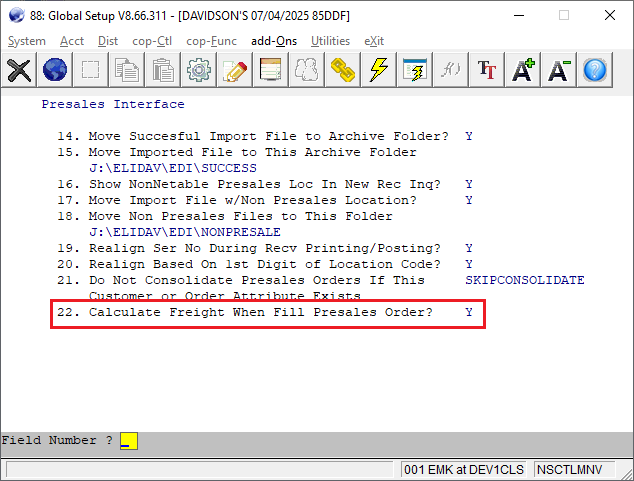Viewport: 634px width, 481px height.
Task: Open help with the blue question mark icon
Action: 595,70
